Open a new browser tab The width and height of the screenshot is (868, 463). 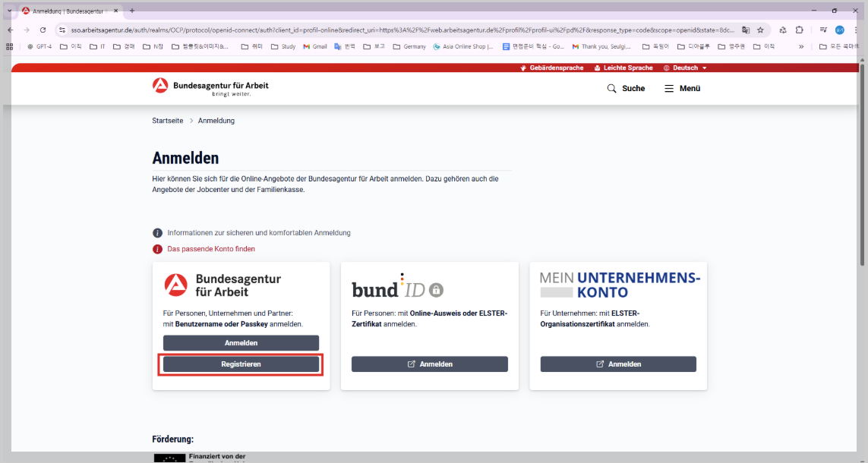(131, 11)
